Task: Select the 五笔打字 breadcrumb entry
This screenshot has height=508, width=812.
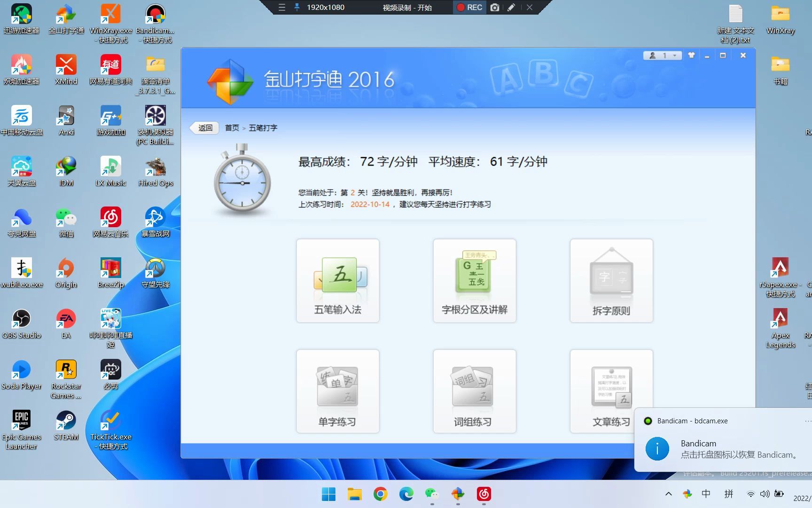Action: coord(263,127)
